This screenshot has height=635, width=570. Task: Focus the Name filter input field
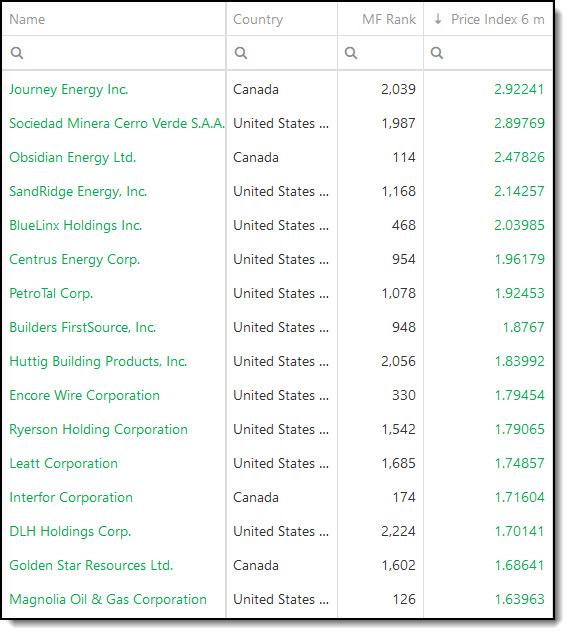[x=114, y=53]
